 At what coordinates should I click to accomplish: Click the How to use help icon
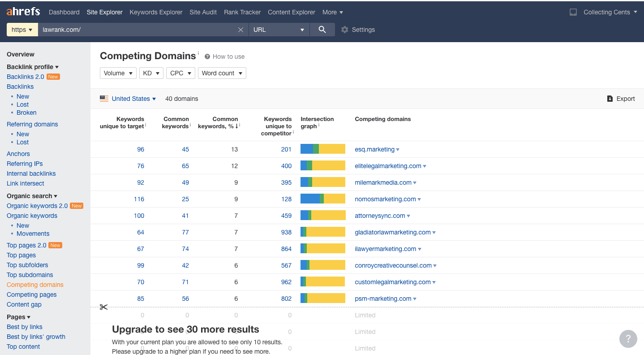(207, 56)
